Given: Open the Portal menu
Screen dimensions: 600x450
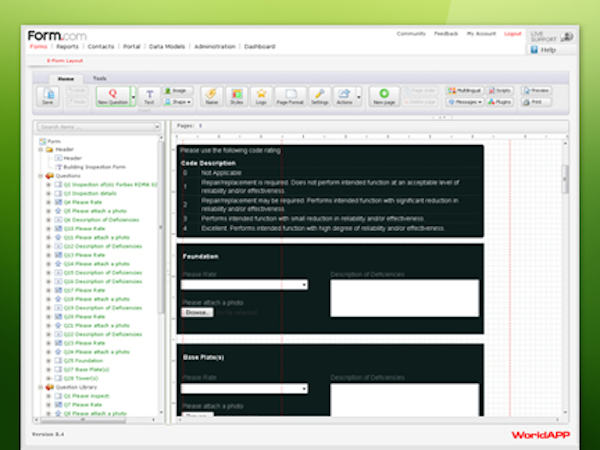Looking at the screenshot, I should click(132, 46).
